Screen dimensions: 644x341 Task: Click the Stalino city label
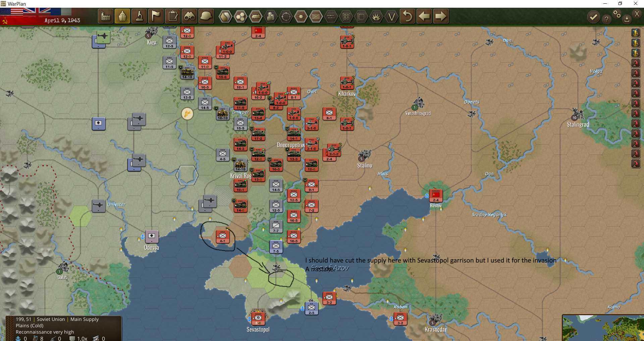pyautogui.click(x=365, y=165)
